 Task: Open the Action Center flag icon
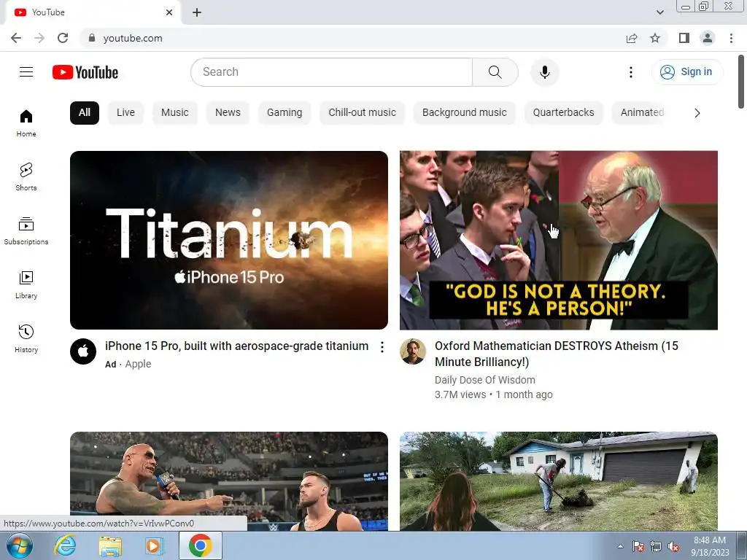click(638, 546)
